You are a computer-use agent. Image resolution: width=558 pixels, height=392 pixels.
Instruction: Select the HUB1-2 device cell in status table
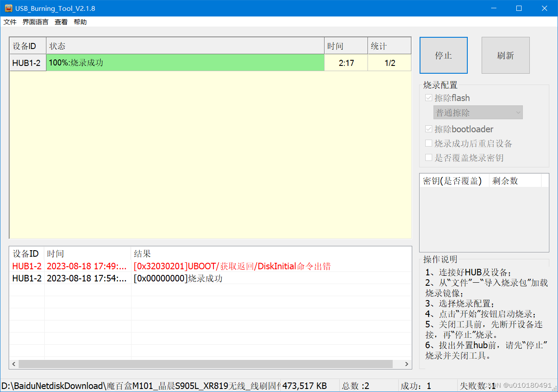[28, 63]
